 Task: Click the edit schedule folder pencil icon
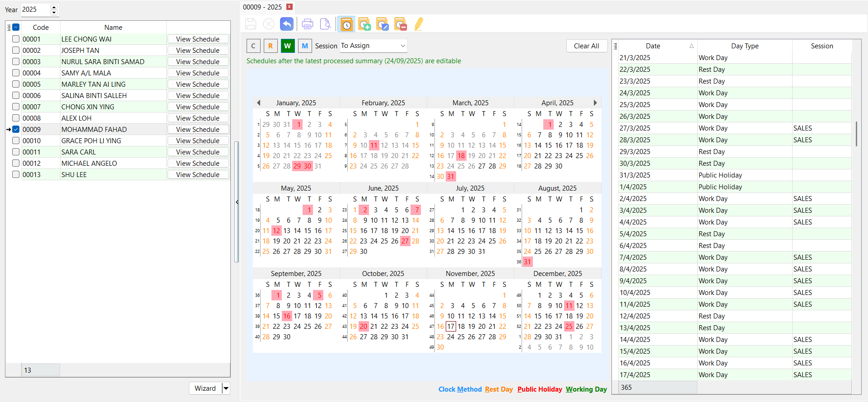click(383, 24)
